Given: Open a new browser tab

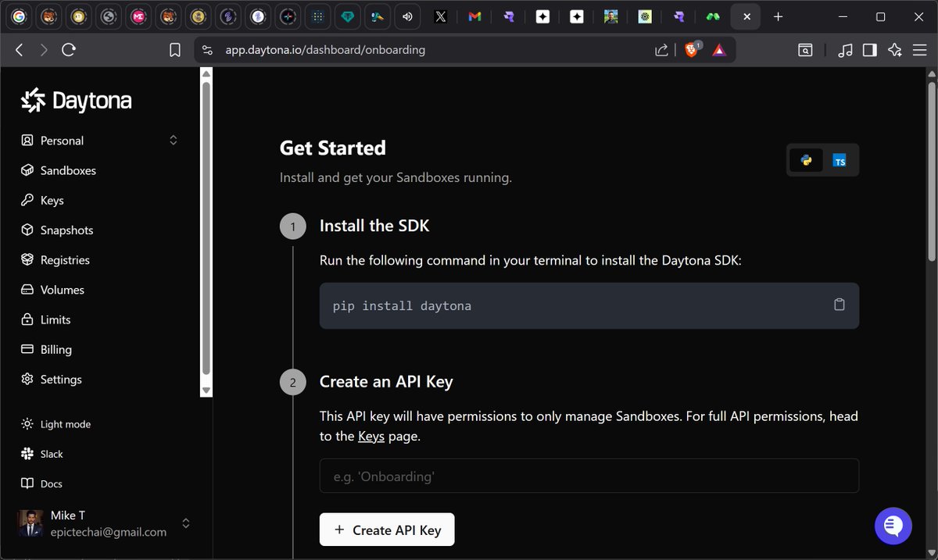Looking at the screenshot, I should click(x=778, y=16).
